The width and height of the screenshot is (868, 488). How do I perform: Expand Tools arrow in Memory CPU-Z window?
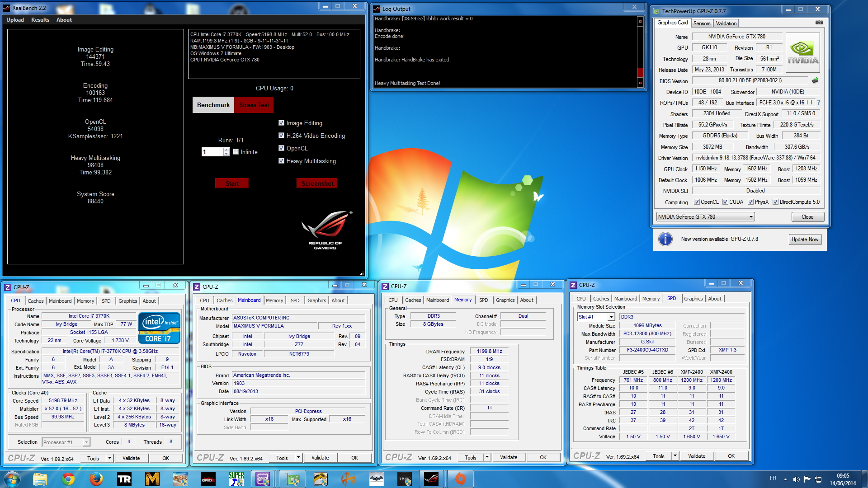click(486, 457)
